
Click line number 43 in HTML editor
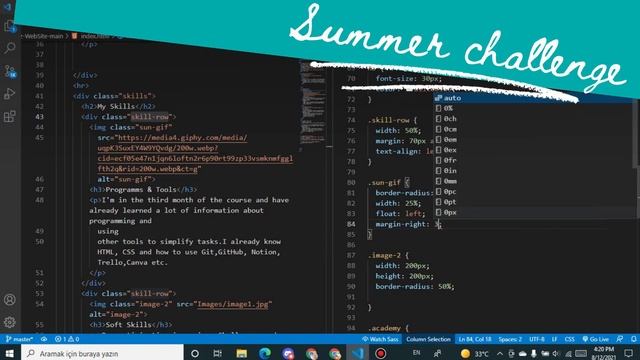coord(39,117)
